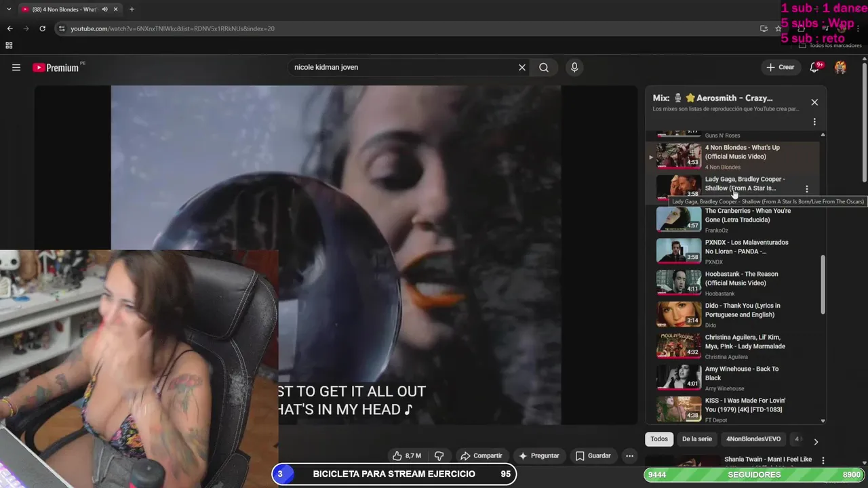Click the playlist scroll-down arrow
This screenshot has height=488, width=868.
(823, 421)
